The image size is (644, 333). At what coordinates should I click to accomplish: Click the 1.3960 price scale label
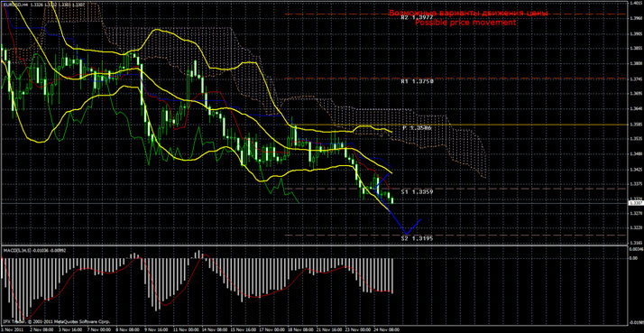(x=636, y=18)
